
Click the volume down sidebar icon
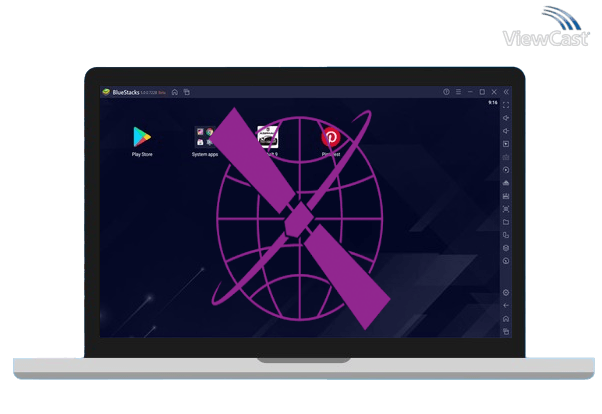pyautogui.click(x=506, y=131)
